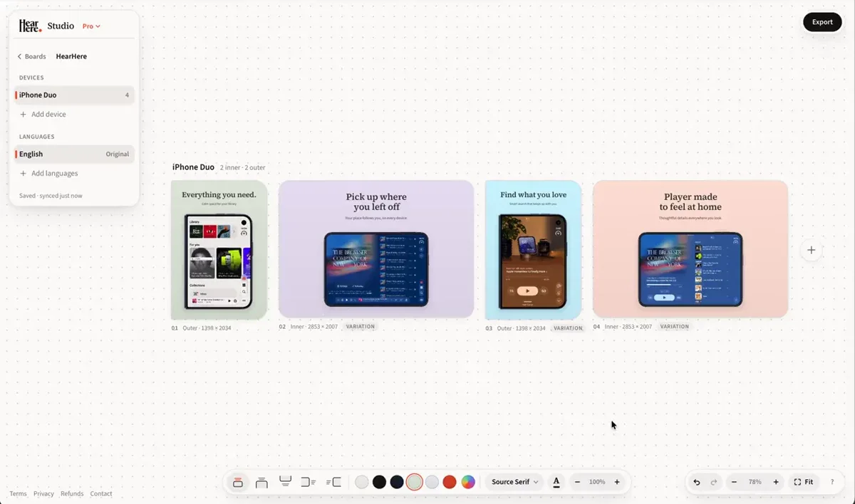Click the '04 Inner · 2853 × 2007' caption

(x=623, y=327)
